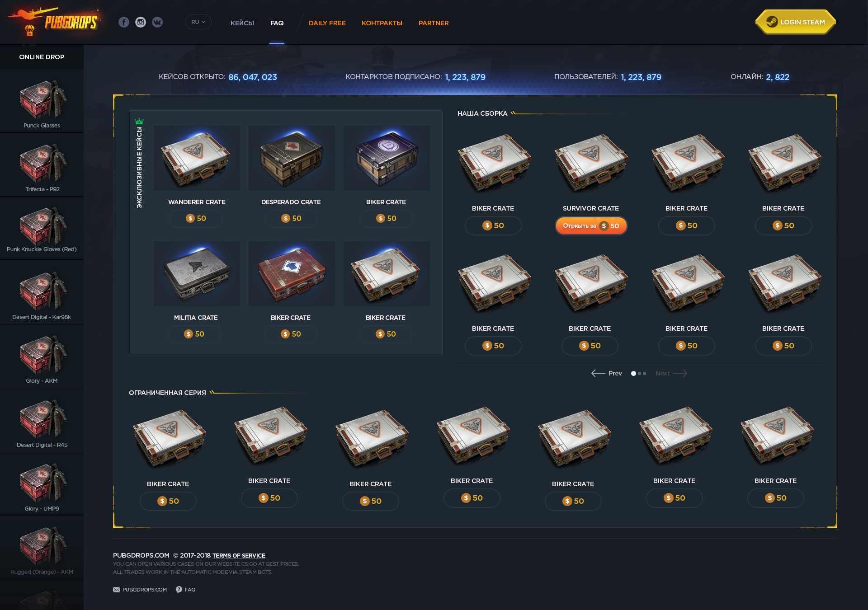The height and width of the screenshot is (610, 868).
Task: Click the footer envelope mail icon
Action: pyautogui.click(x=117, y=590)
